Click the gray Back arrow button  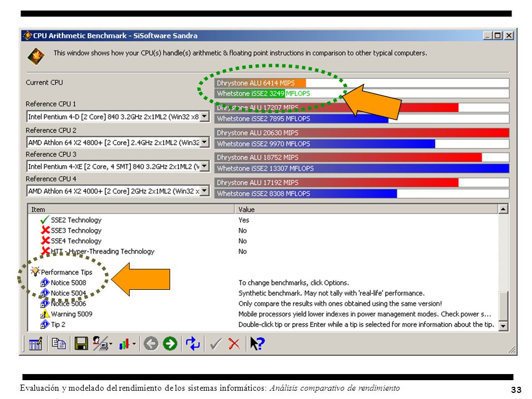pos(151,344)
